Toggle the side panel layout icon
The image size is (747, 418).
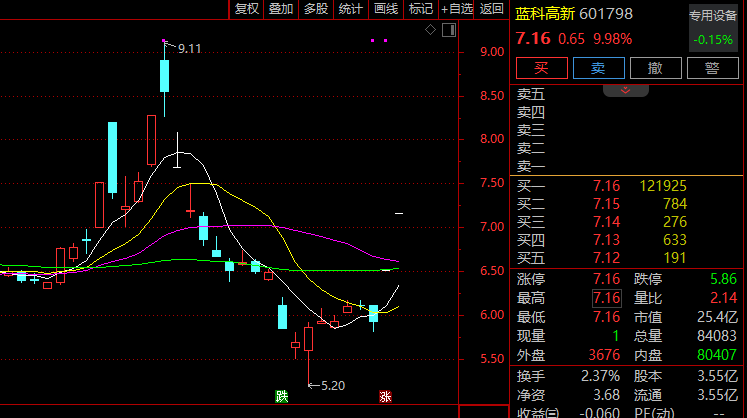449,30
